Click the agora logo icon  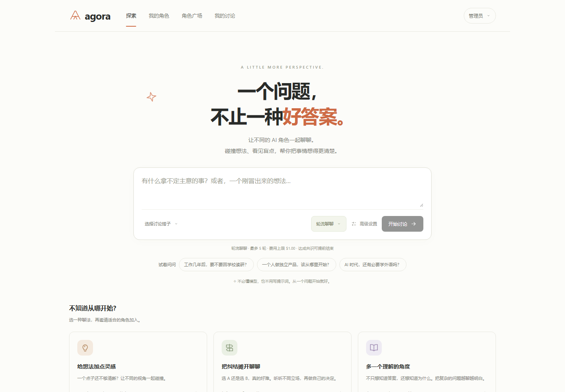[75, 16]
